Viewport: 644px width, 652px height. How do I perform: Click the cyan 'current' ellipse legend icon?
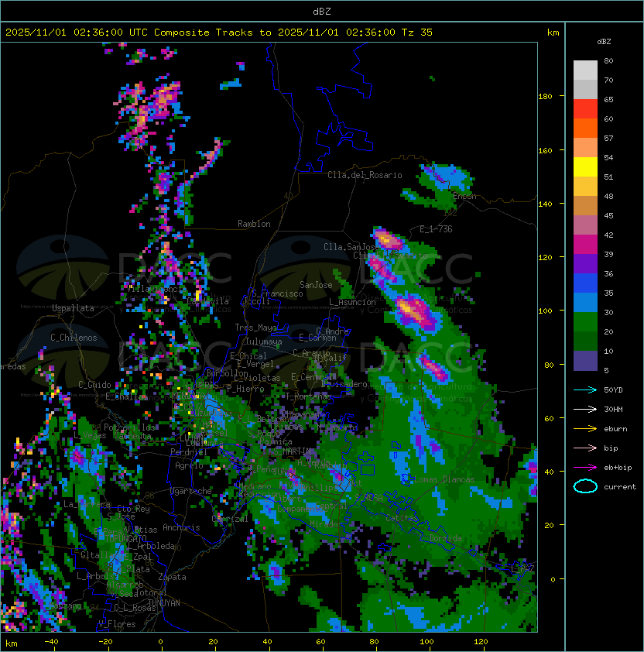point(585,486)
